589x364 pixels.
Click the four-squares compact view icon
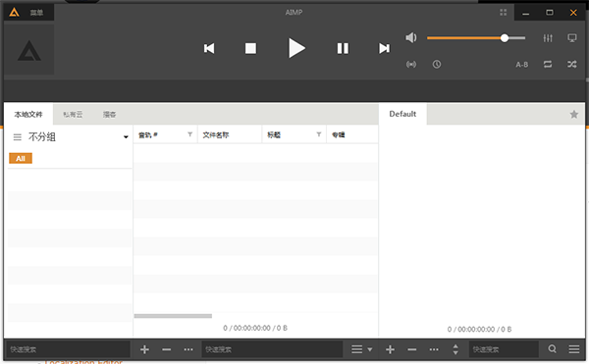pos(504,13)
